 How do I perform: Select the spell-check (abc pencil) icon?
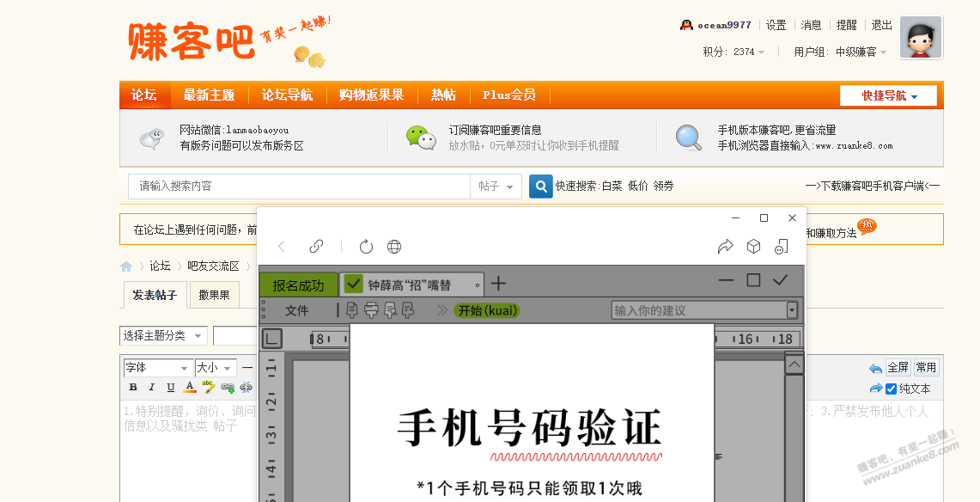click(208, 387)
